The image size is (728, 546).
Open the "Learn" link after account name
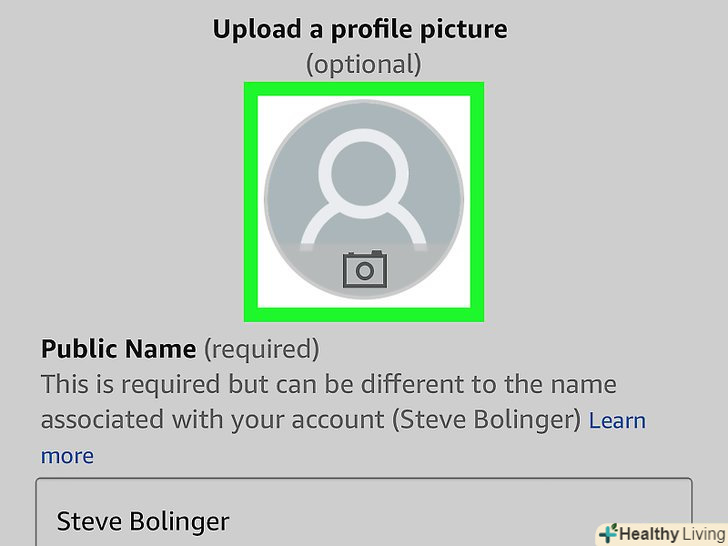pyautogui.click(x=617, y=421)
